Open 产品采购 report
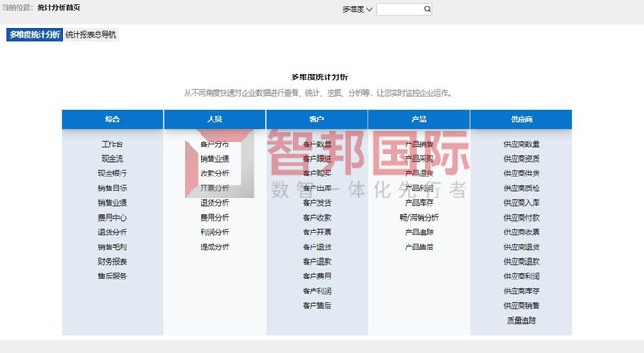 (419, 159)
